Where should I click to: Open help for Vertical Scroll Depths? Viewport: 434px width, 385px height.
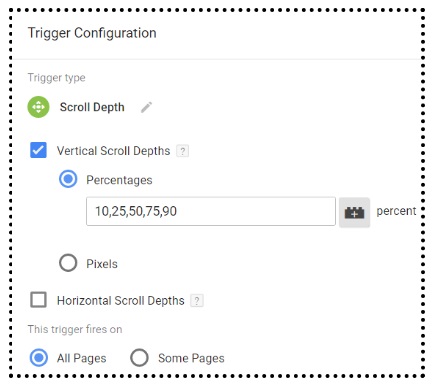pos(182,151)
